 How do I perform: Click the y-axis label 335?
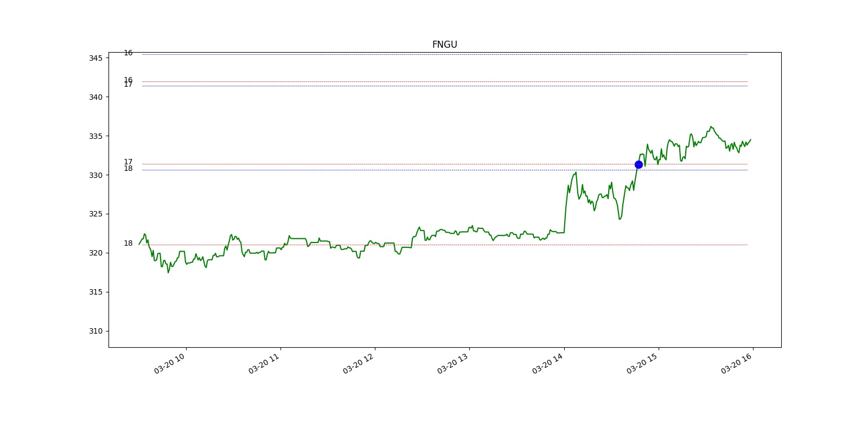[95, 136]
